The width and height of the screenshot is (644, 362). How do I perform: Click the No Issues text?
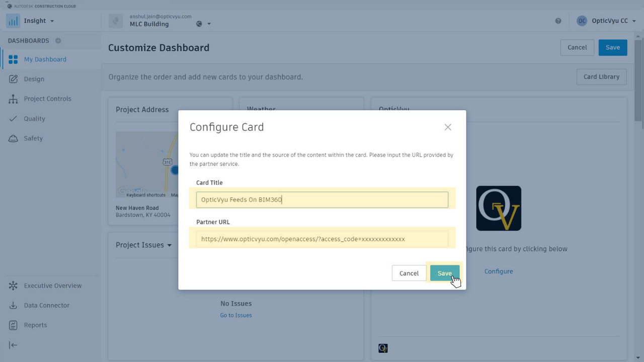pos(236,304)
